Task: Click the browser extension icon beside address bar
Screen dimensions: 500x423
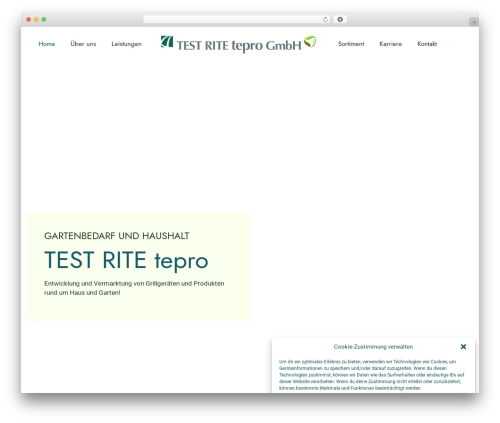Action: (340, 20)
